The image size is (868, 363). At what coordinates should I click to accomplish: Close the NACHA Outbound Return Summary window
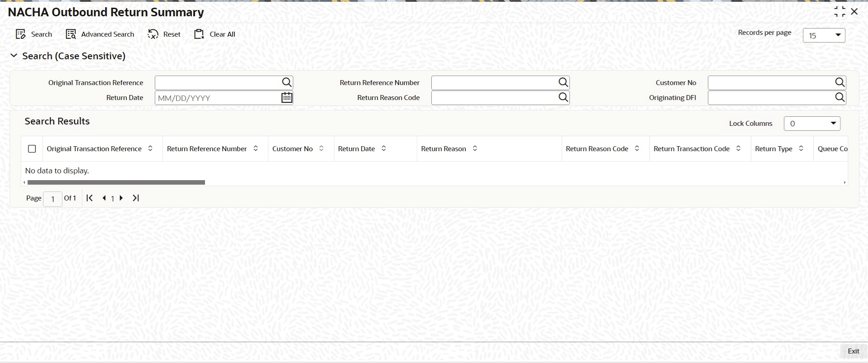click(x=854, y=12)
